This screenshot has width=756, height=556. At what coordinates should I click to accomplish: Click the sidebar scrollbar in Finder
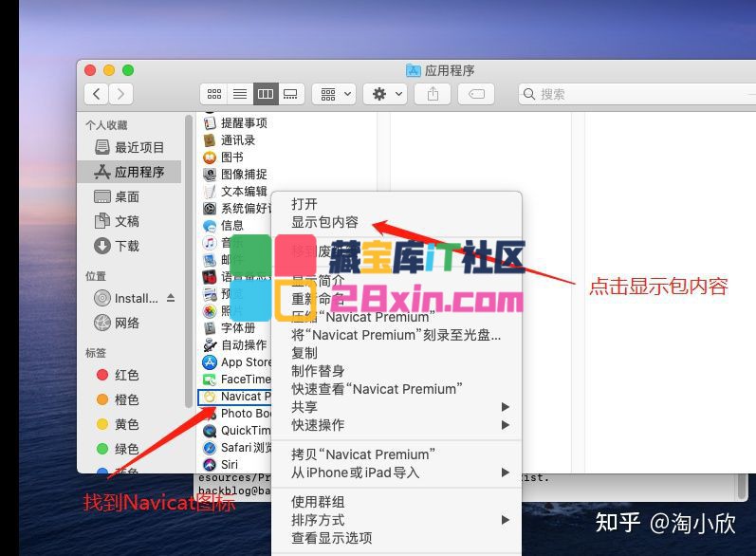(189, 261)
